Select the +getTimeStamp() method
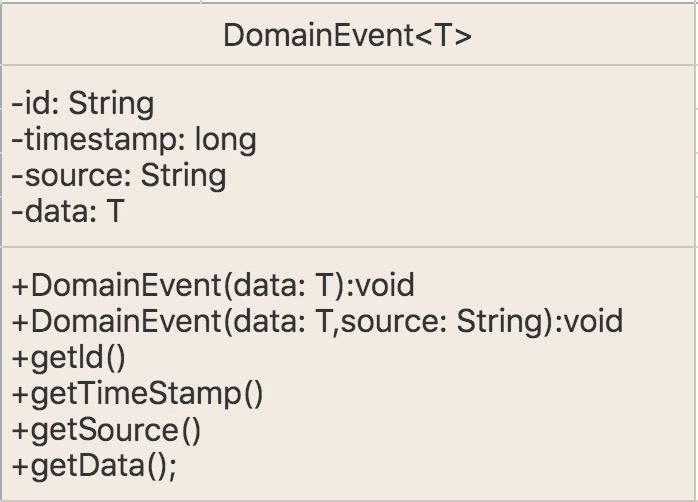 pyautogui.click(x=138, y=394)
